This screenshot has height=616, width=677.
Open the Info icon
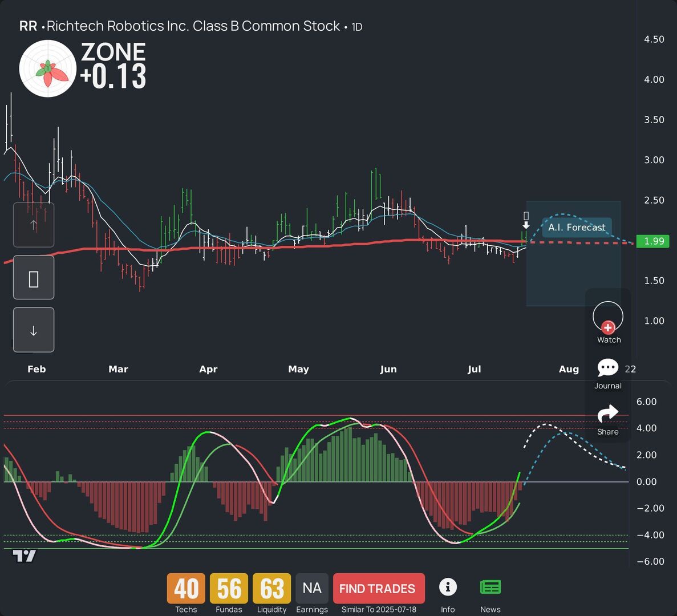(x=448, y=587)
